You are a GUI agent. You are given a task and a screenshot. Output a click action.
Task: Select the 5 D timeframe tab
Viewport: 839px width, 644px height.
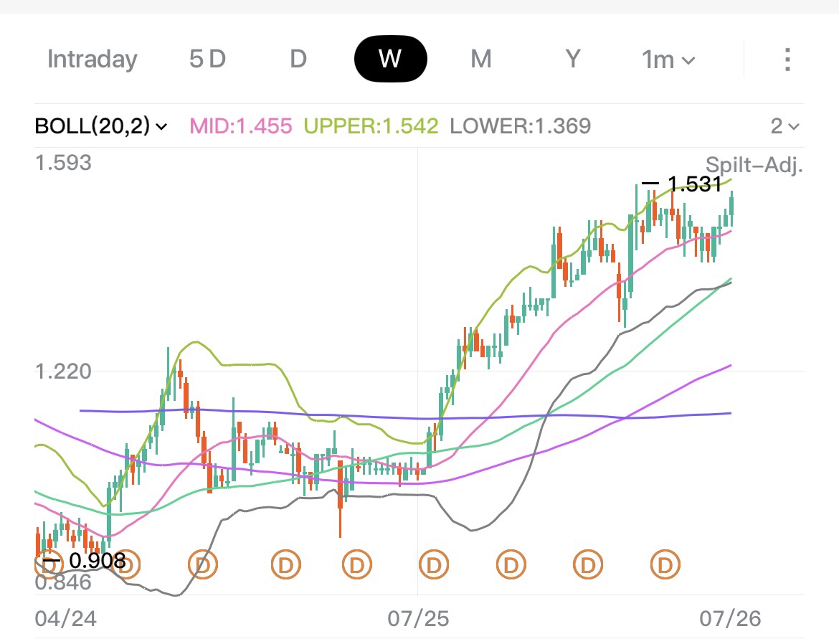click(208, 59)
